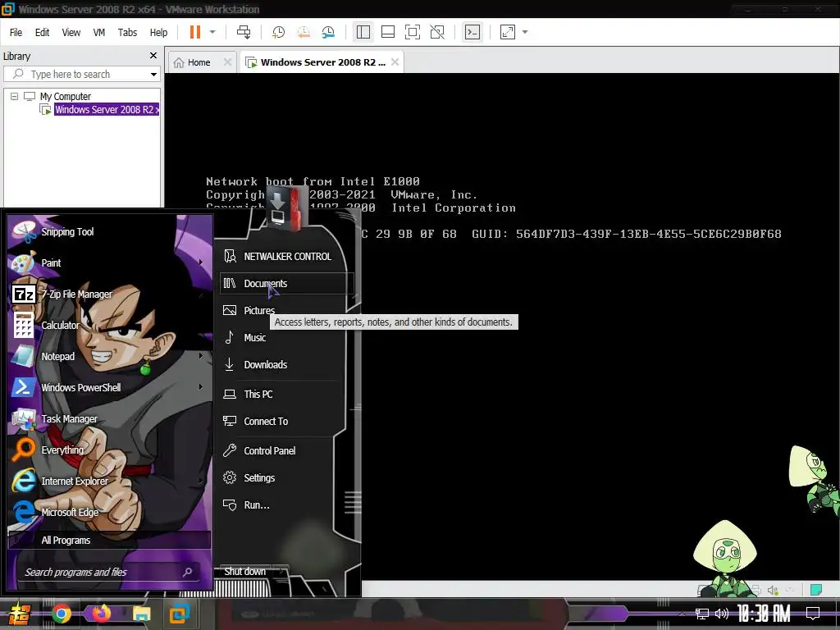Click the VMware pause VM button

[x=195, y=32]
